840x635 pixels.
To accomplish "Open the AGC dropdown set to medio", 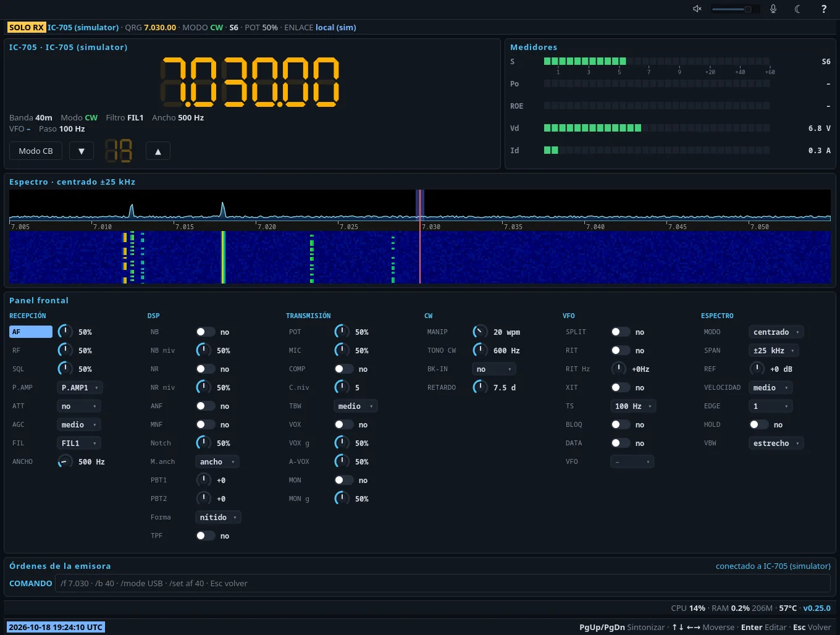I will pyautogui.click(x=79, y=424).
